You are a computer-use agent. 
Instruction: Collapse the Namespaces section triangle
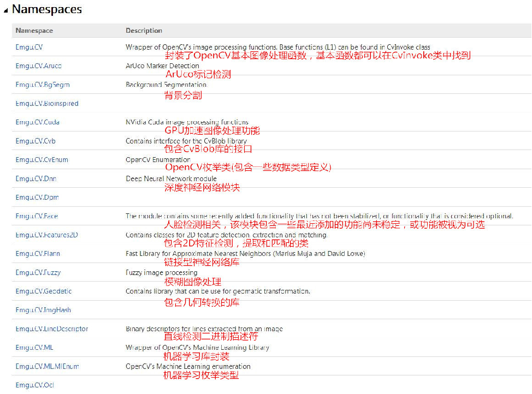[6, 11]
